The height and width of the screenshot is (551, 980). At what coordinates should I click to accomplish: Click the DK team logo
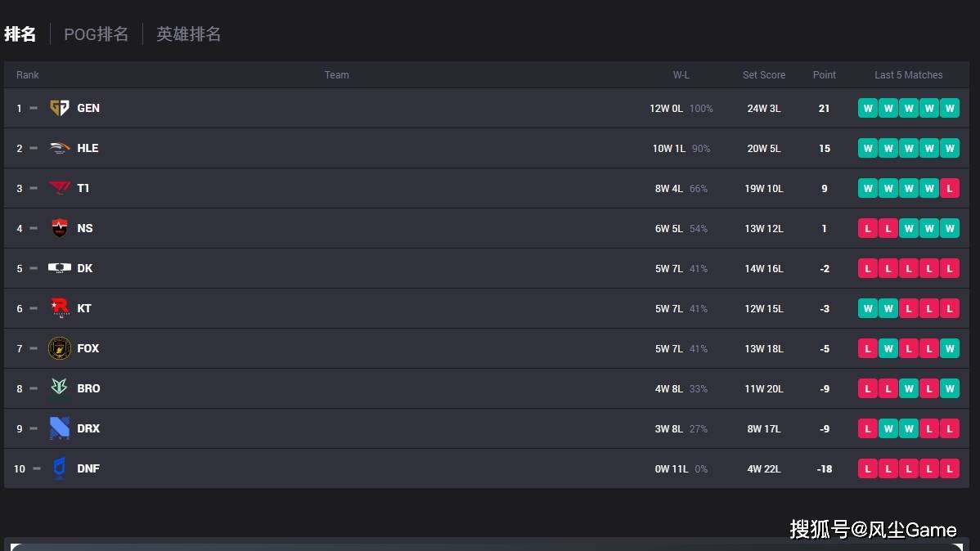click(x=60, y=268)
